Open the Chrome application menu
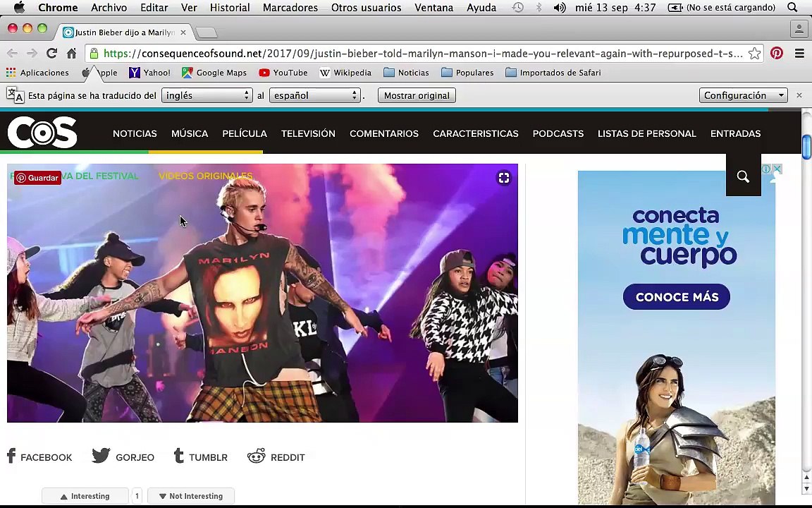The width and height of the screenshot is (812, 508). 58,7
